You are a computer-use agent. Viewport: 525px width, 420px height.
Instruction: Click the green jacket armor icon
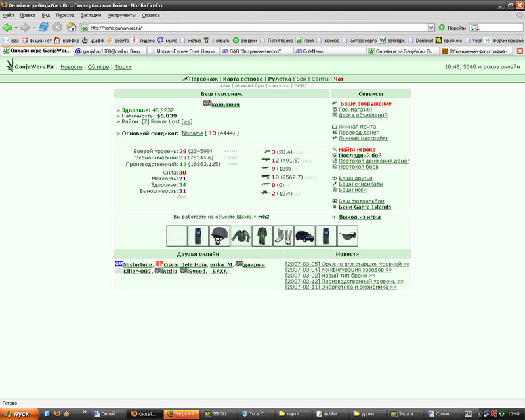(241, 236)
